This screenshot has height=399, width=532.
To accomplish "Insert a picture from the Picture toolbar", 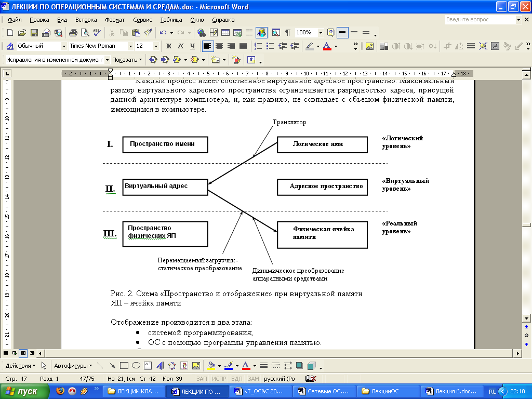I will (369, 46).
